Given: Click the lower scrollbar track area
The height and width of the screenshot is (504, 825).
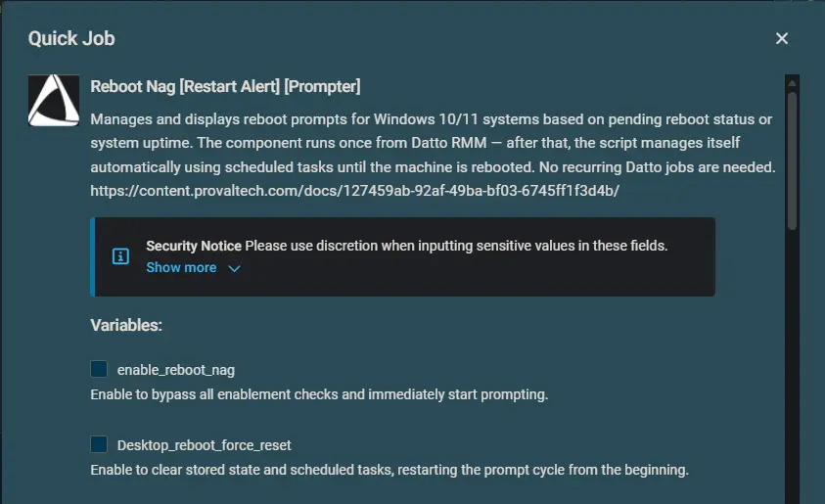Looking at the screenshot, I should pos(792,368).
